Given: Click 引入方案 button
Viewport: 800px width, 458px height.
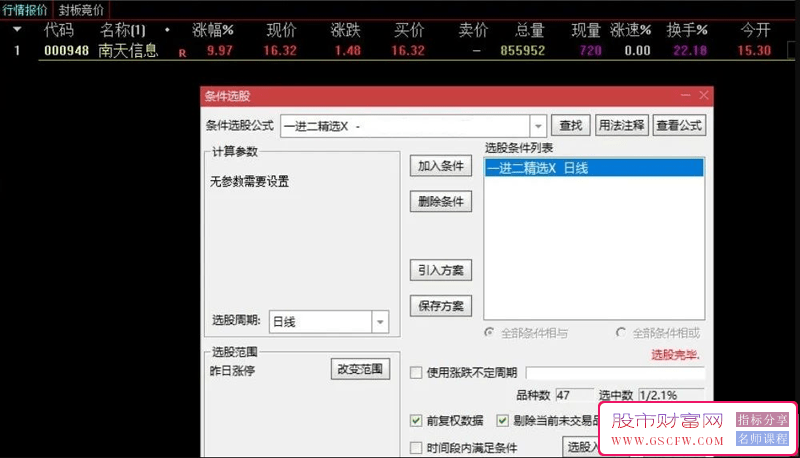Looking at the screenshot, I should [441, 270].
